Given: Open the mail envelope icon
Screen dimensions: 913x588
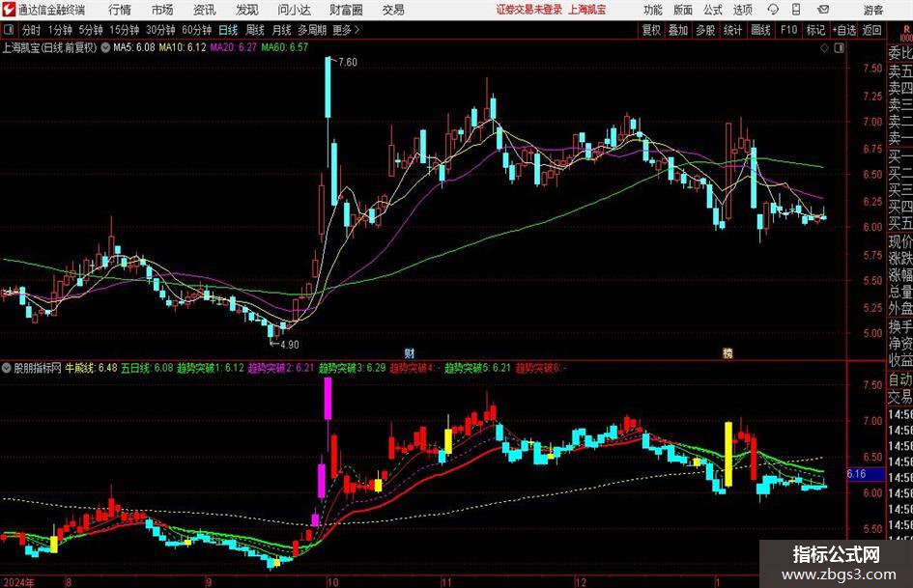Looking at the screenshot, I should (x=823, y=10).
